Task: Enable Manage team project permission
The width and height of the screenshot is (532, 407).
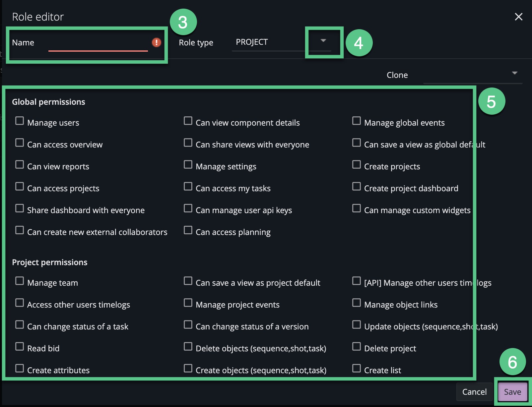Action: 20,280
